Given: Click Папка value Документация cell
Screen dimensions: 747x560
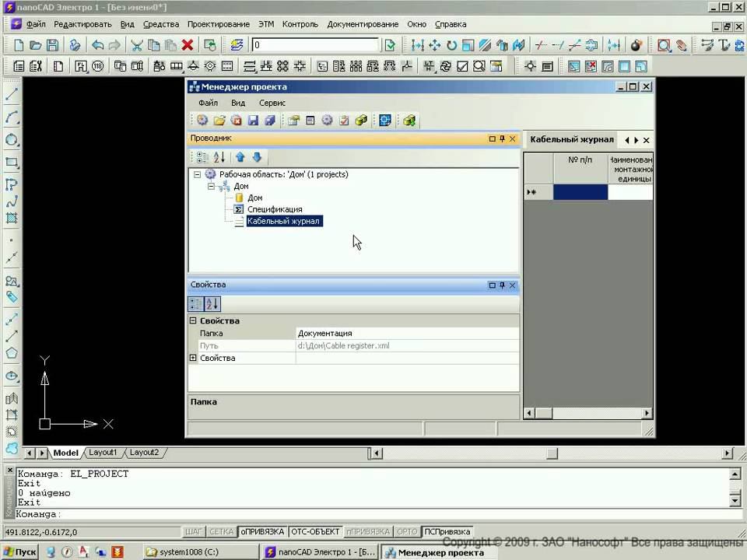Looking at the screenshot, I should pos(407,334).
